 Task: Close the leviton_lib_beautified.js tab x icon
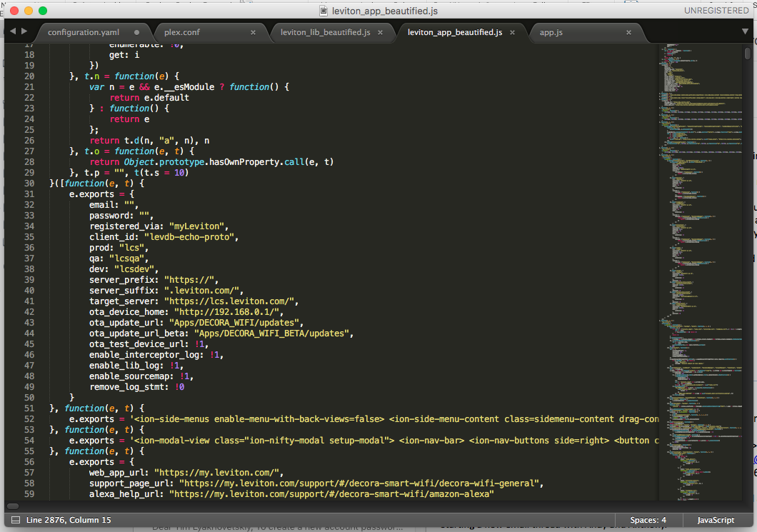click(381, 32)
